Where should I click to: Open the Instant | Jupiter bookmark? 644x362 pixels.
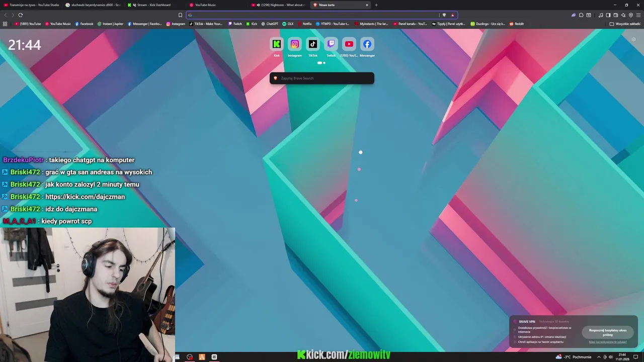pos(110,24)
